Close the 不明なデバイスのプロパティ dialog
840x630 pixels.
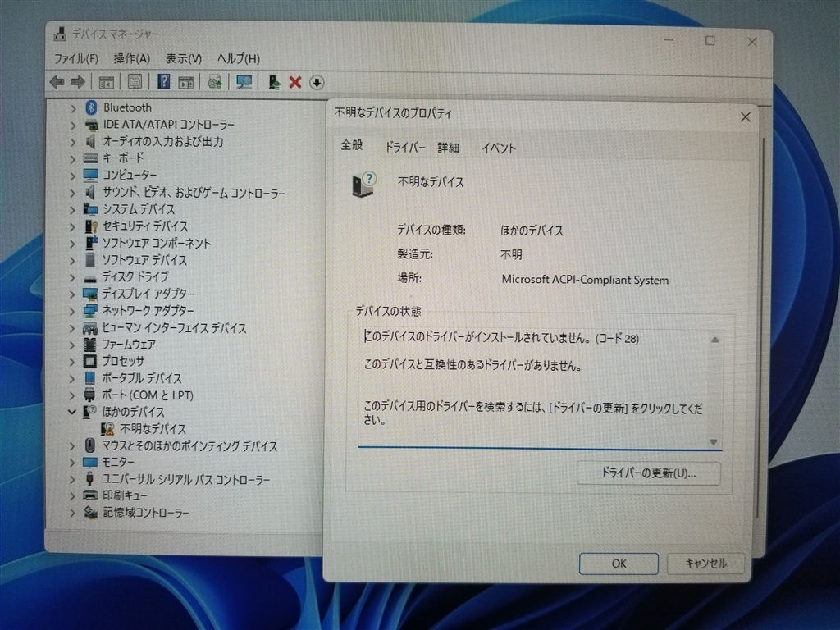coord(745,116)
